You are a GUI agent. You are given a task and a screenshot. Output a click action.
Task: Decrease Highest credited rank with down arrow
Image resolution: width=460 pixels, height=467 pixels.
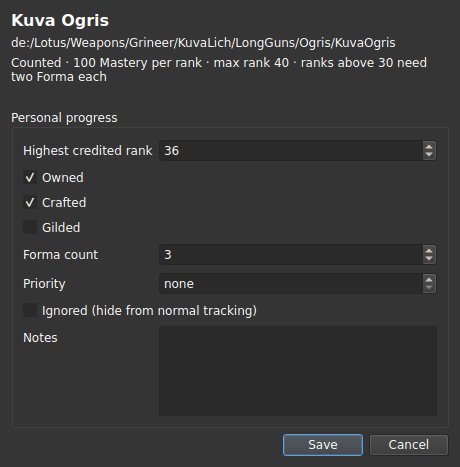click(429, 155)
